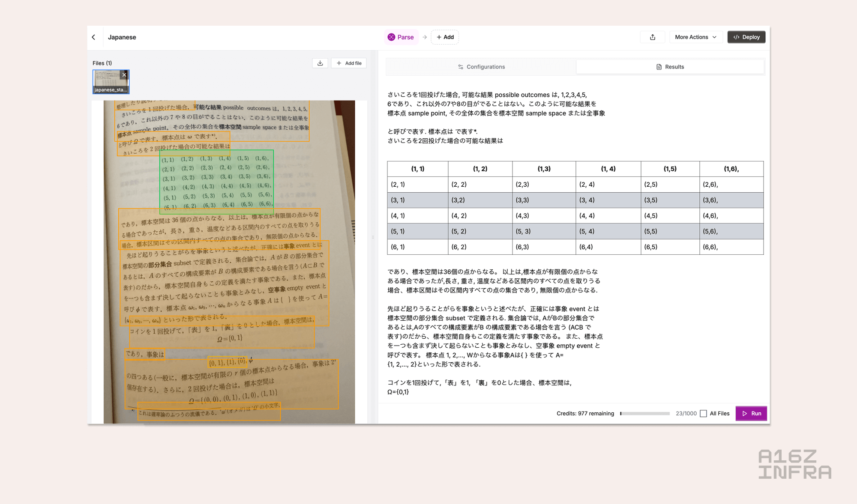Click Add step button in pipeline

(x=445, y=37)
